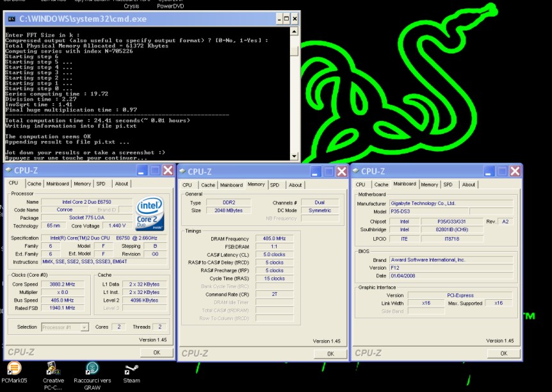
Task: Select the SPD tab in left CPU-Z window
Action: (101, 184)
